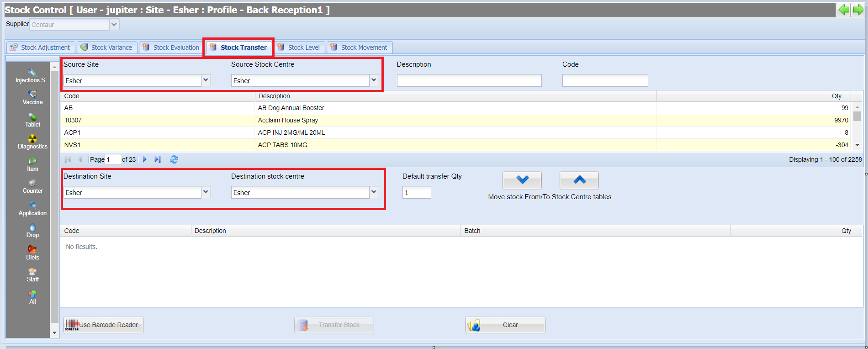Image resolution: width=868 pixels, height=349 pixels.
Task: Select the Diagnostics sidebar category
Action: (32, 142)
